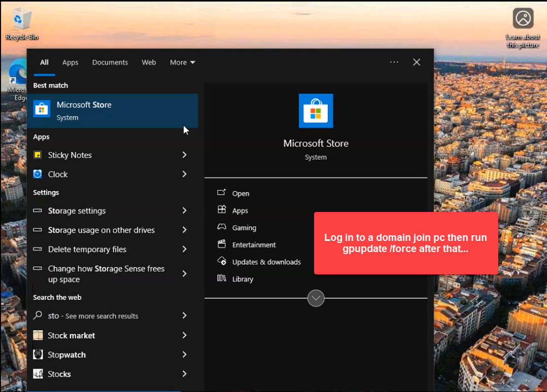The image size is (547, 392).
Task: Click the Storage Sense result icon
Action: (x=38, y=268)
